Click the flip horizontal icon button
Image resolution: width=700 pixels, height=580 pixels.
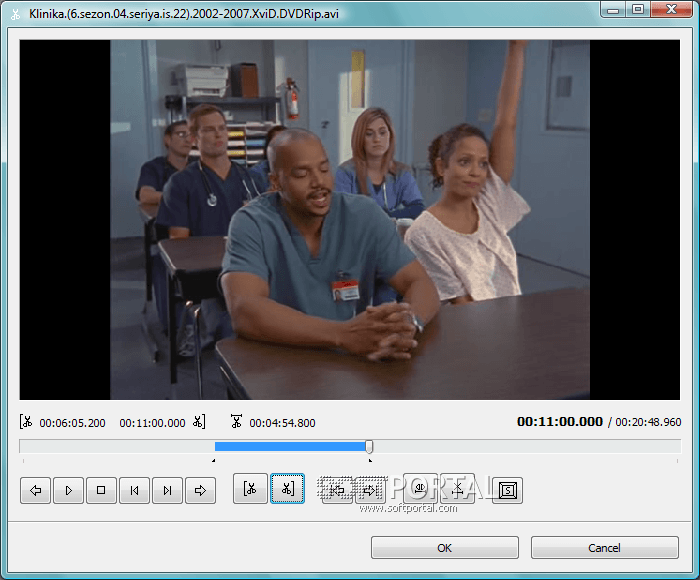[420, 488]
